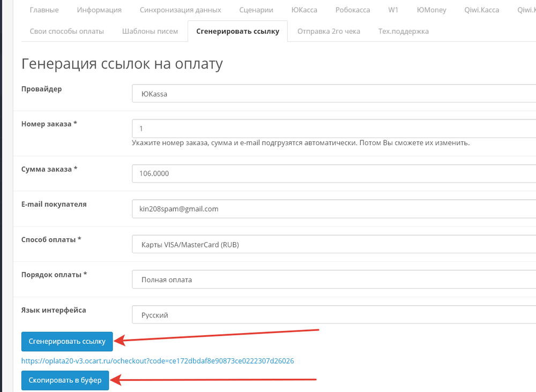Go to the Сценарии tab
The height and width of the screenshot is (392, 536).
point(256,10)
